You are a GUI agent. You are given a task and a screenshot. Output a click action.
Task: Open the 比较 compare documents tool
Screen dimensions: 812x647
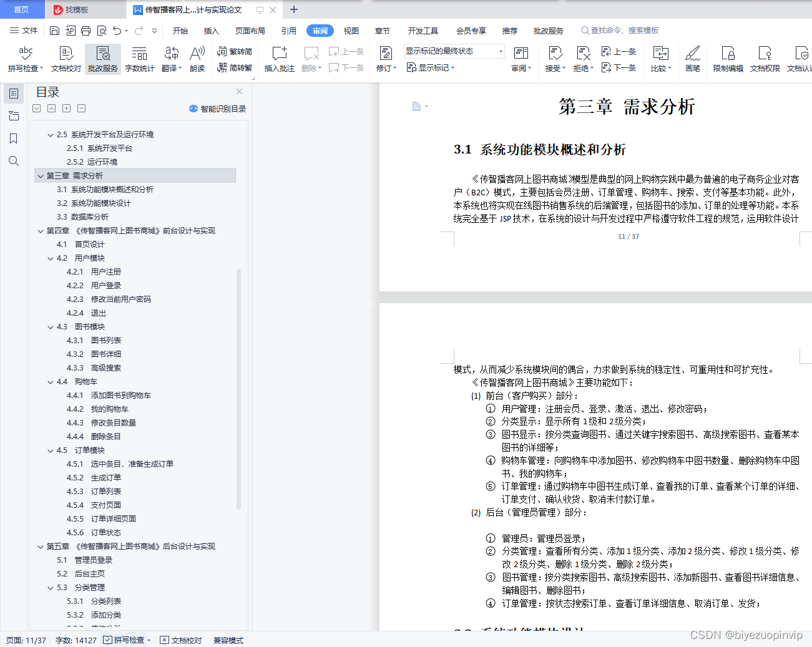[x=660, y=59]
